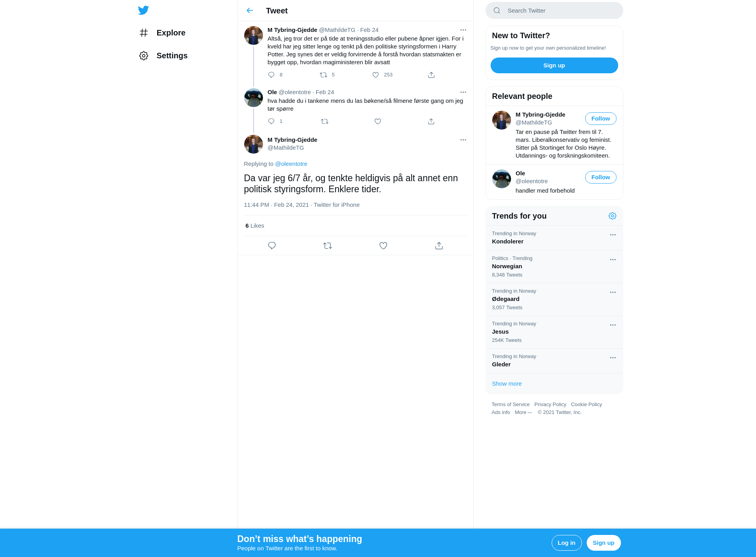
Task: Open more menu on Ole's reply tweet
Action: click(x=463, y=92)
